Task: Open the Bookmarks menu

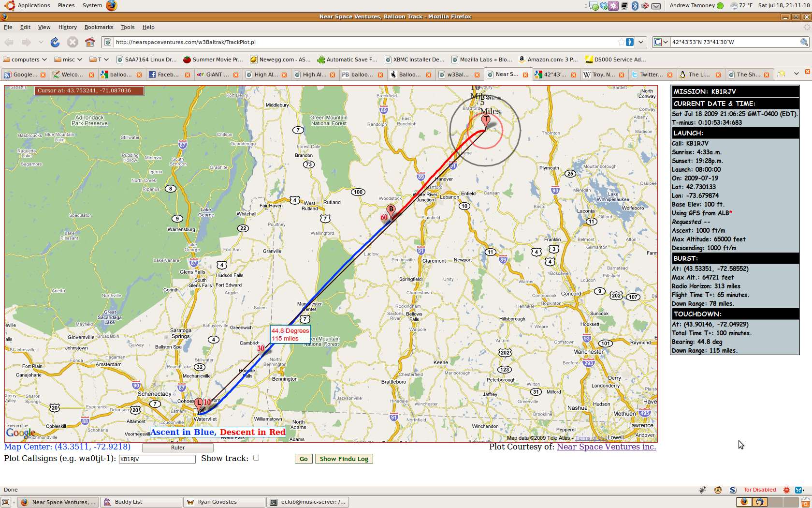Action: [x=99, y=27]
